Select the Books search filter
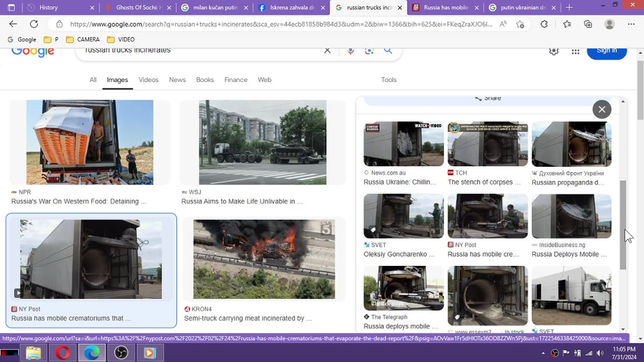 pyautogui.click(x=205, y=80)
